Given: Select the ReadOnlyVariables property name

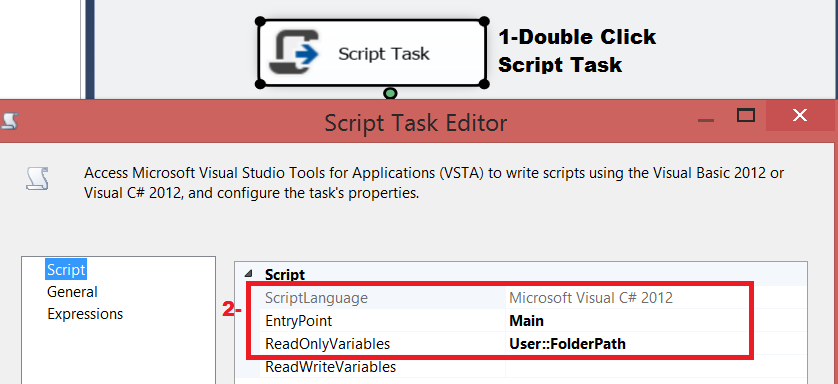Looking at the screenshot, I should point(328,344).
